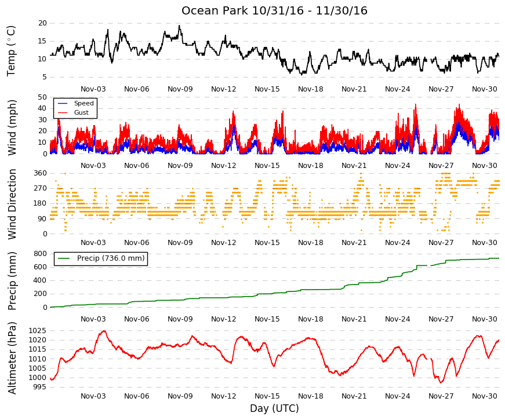This screenshot has height=420, width=505.
Task: Click the blue Speed line swatch in legend
Action: (x=62, y=103)
